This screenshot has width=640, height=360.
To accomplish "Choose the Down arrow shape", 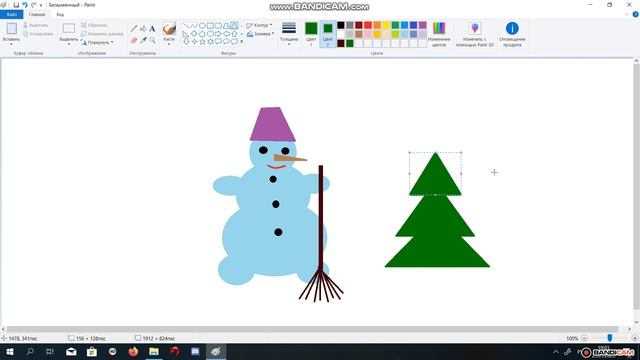I will coord(186,42).
